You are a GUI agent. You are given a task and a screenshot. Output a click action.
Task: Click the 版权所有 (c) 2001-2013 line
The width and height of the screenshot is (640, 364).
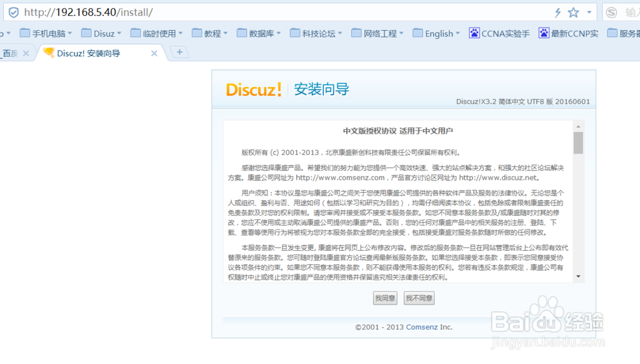click(351, 153)
